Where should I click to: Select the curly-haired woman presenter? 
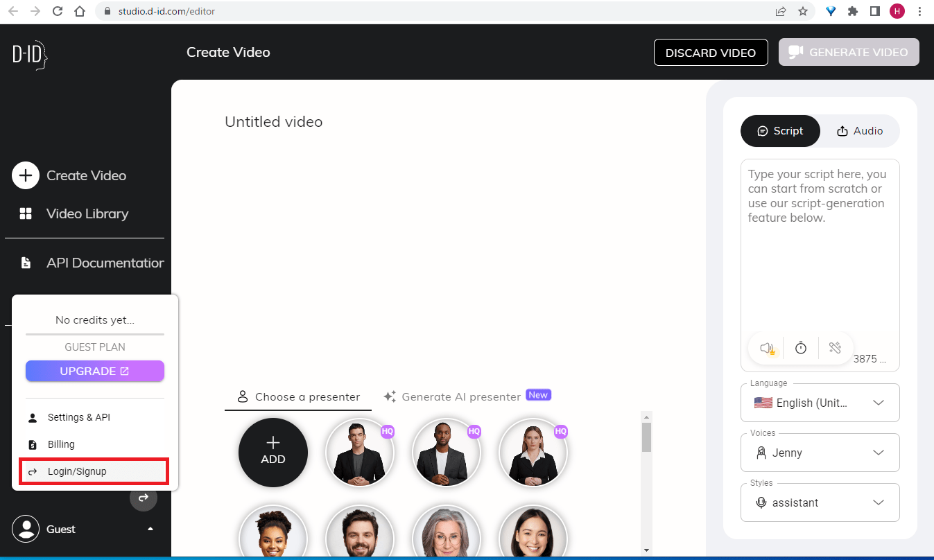pyautogui.click(x=273, y=531)
